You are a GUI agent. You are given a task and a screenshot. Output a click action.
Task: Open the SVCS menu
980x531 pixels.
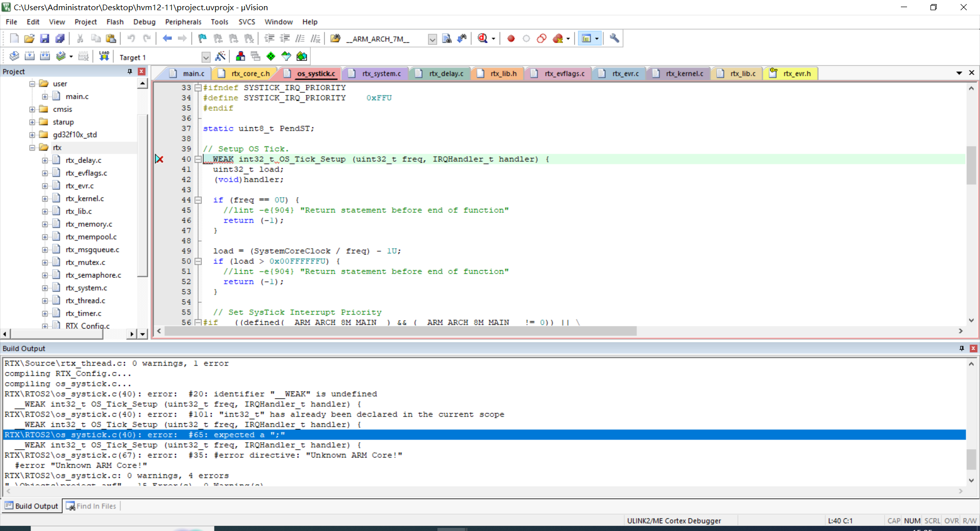pos(247,22)
